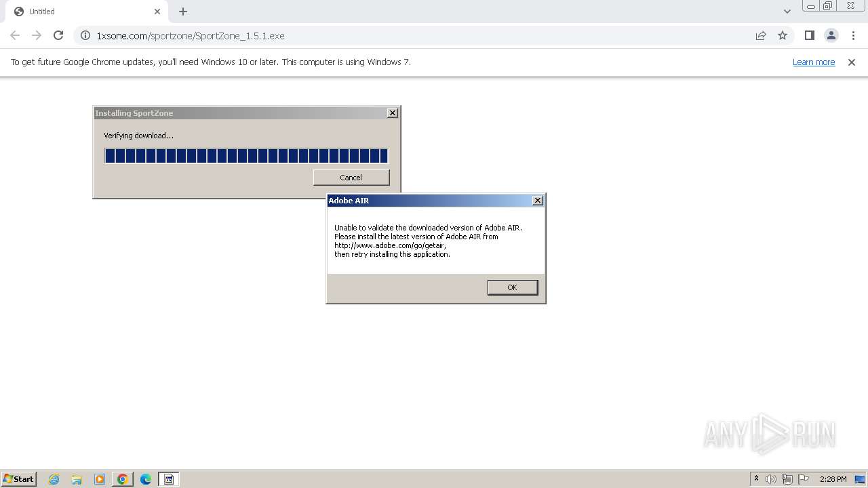This screenshot has height=488, width=868.
Task: Click the 'Verifying download...' label
Action: 138,136
